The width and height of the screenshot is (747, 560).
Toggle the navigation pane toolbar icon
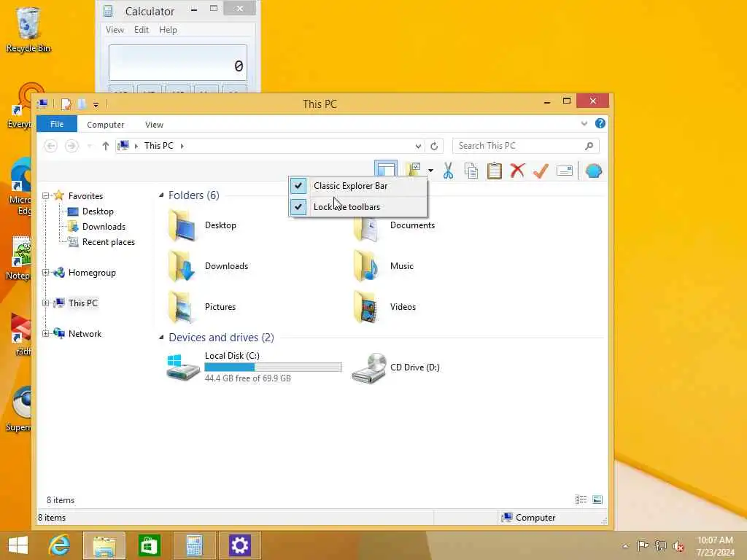[385, 170]
